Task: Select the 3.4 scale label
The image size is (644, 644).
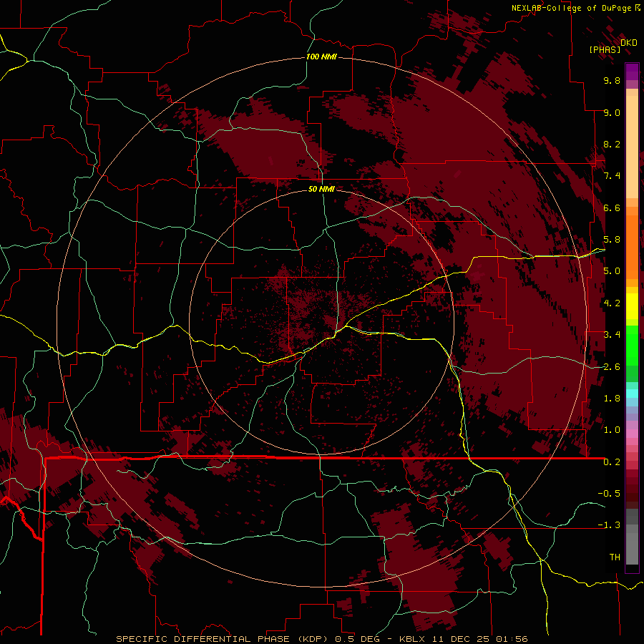Action: coord(612,335)
